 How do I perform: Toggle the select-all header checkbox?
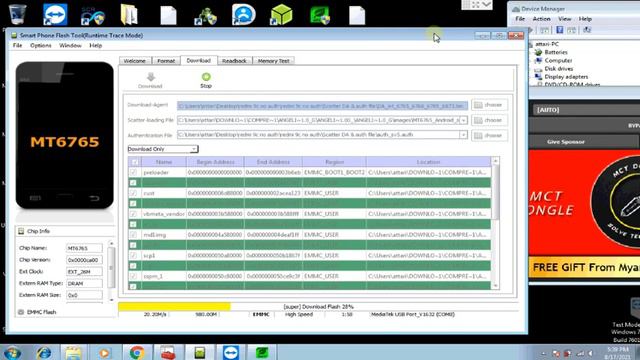click(134, 162)
